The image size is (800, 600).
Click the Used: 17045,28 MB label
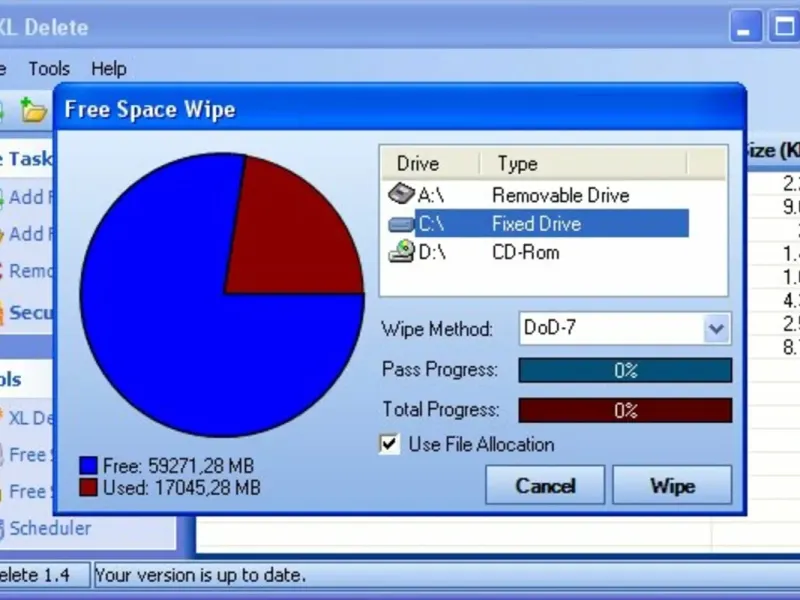point(182,488)
